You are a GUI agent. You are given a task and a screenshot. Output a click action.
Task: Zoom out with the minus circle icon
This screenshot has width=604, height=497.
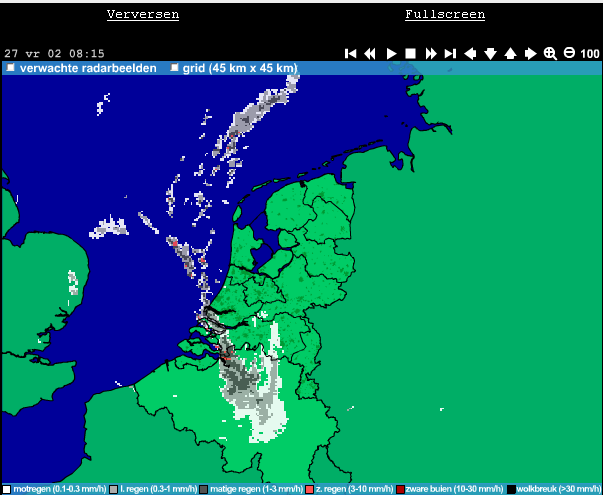pyautogui.click(x=569, y=53)
